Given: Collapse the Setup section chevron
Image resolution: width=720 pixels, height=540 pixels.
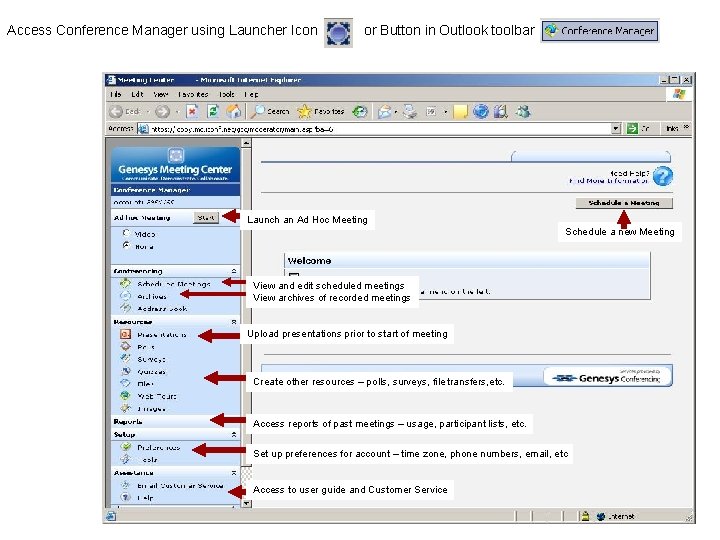Looking at the screenshot, I should point(234,434).
